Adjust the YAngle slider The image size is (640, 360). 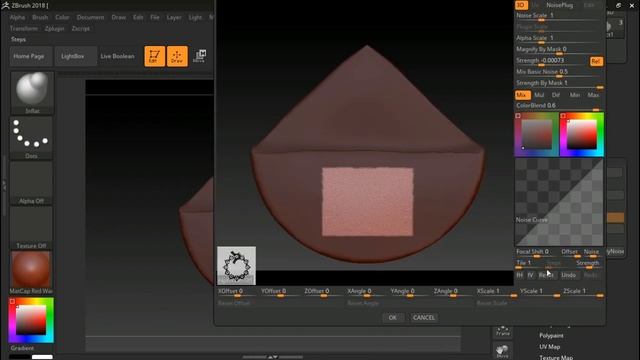[x=409, y=293]
